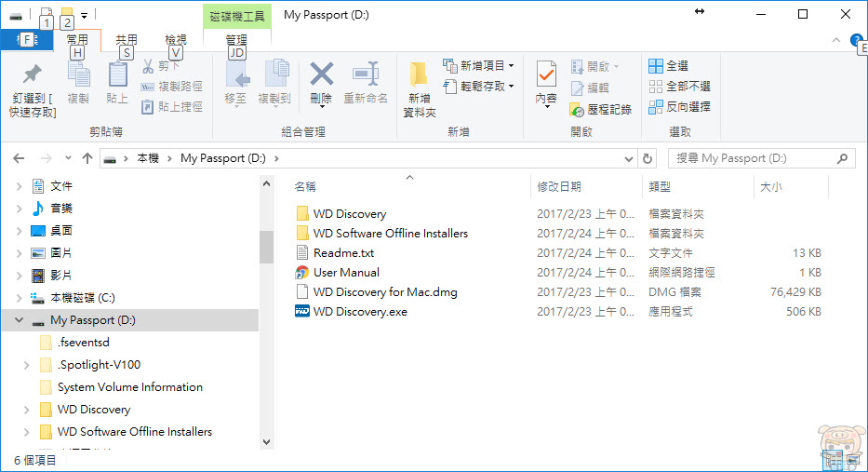
Task: Open the recent locations dropdown arrow
Action: 68,158
